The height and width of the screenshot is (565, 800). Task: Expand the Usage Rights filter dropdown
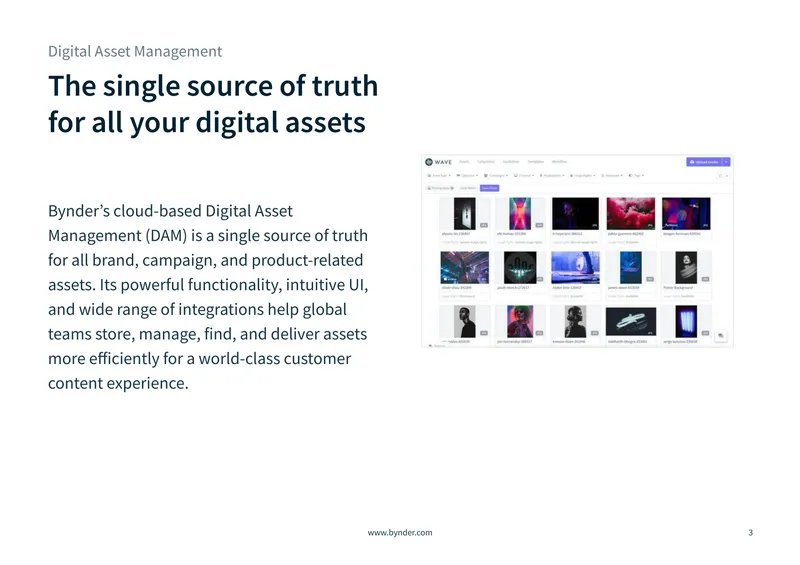583,176
